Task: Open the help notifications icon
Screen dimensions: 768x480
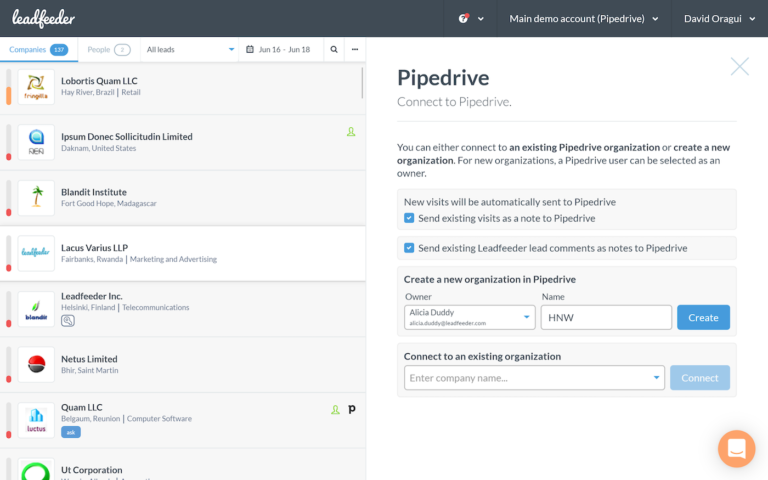Action: point(463,19)
